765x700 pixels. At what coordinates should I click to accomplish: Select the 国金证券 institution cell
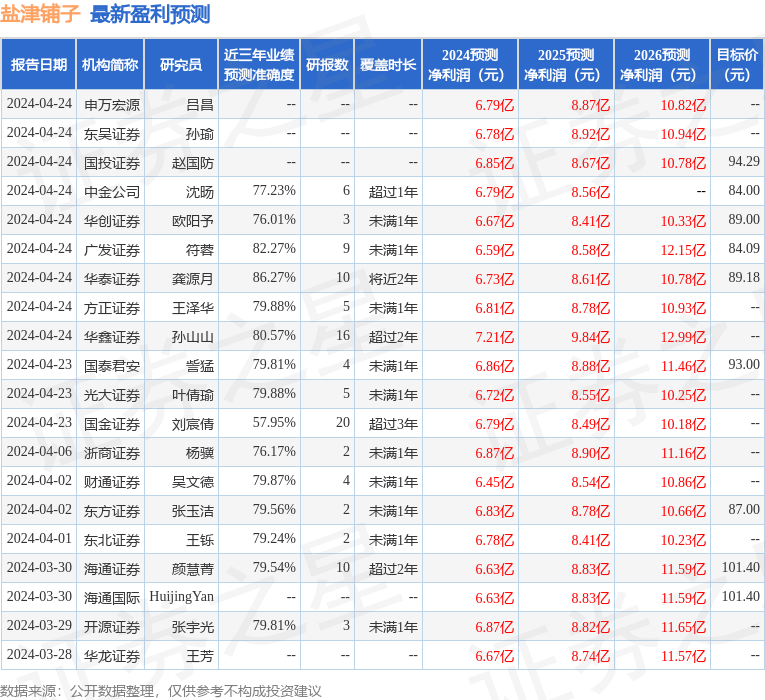pyautogui.click(x=112, y=424)
